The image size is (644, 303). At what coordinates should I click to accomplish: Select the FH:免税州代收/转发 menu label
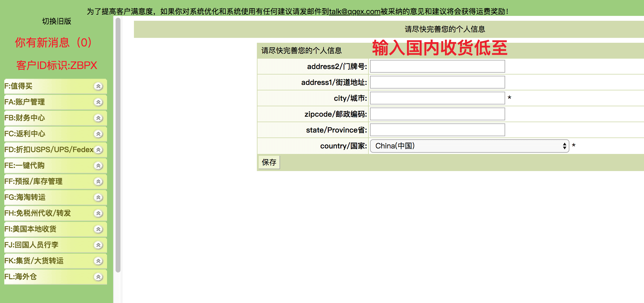[x=38, y=213]
